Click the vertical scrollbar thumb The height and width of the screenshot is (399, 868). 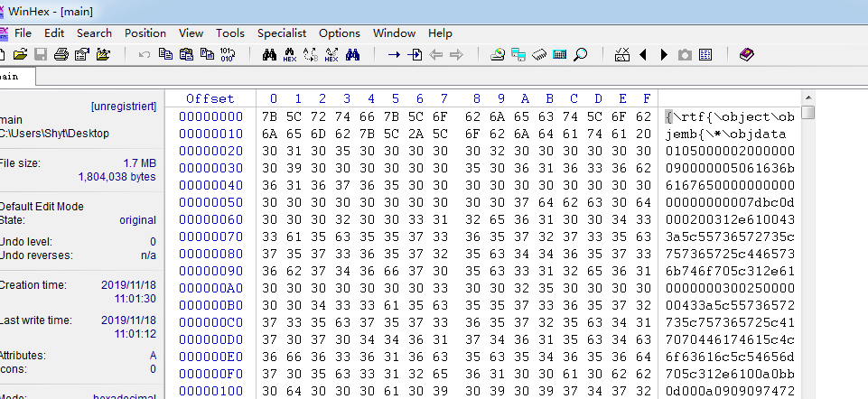pyautogui.click(x=808, y=112)
